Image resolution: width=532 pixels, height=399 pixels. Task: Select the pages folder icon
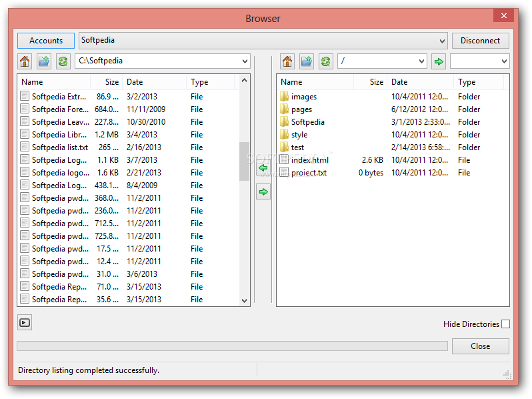click(284, 109)
